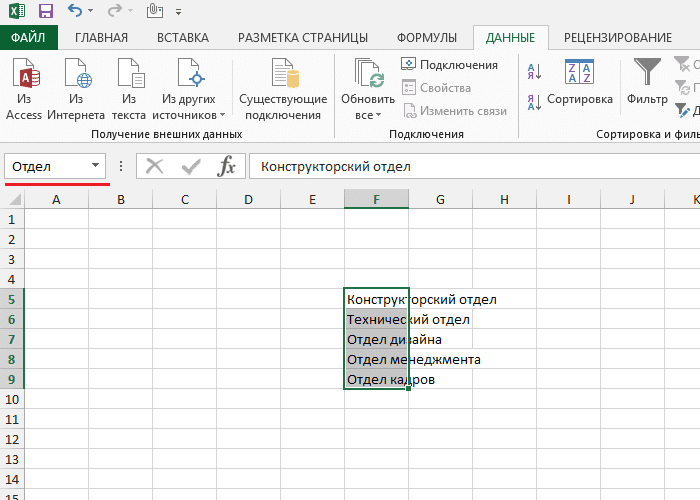Undo the last action
Screen dimensions: 700x500
(x=74, y=10)
